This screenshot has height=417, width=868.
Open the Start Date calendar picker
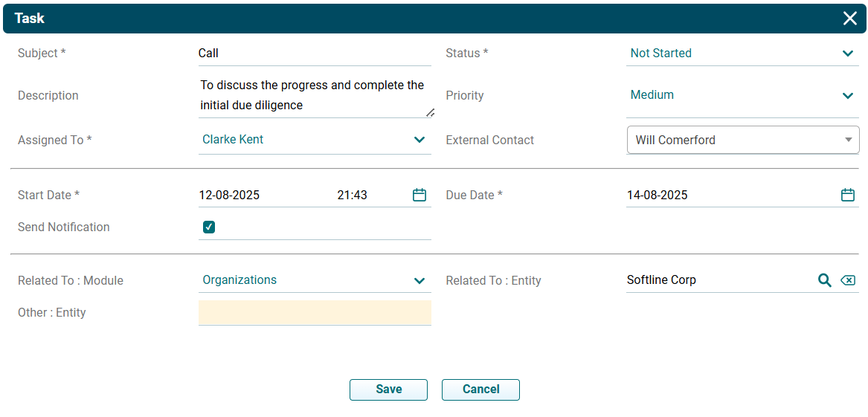tap(419, 195)
